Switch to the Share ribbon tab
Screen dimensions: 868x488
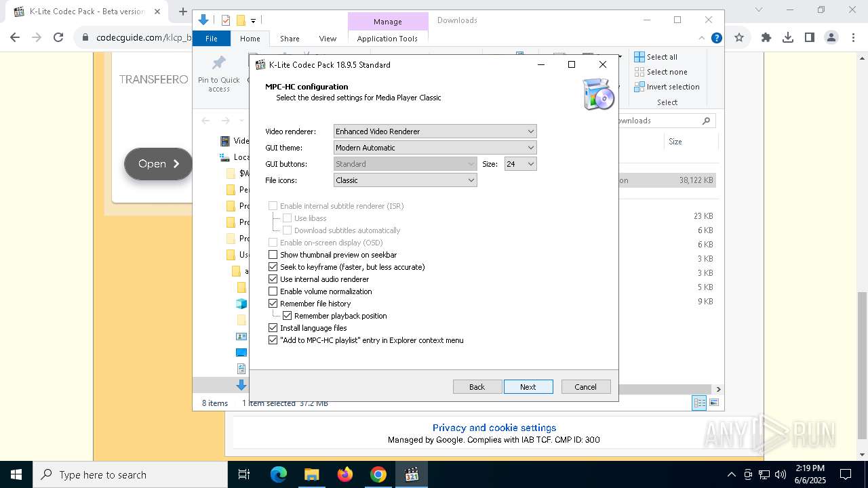pyautogui.click(x=290, y=39)
